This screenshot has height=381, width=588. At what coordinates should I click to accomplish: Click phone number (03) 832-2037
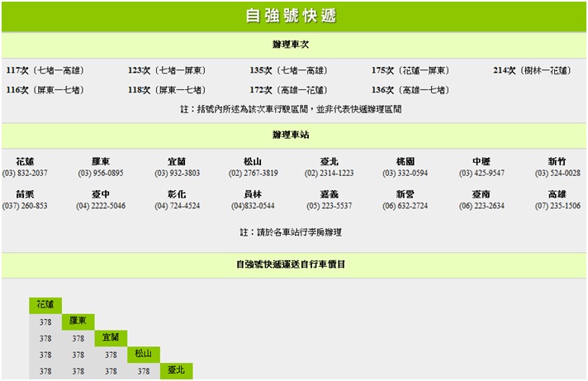click(25, 173)
